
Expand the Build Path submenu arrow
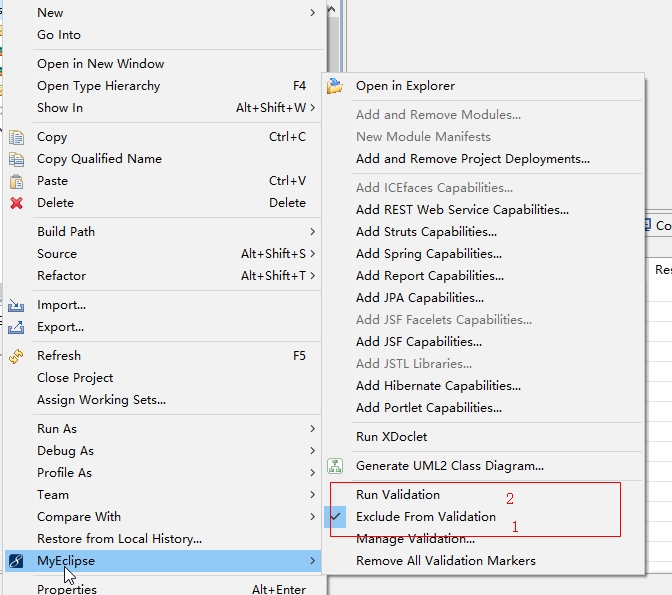click(x=312, y=232)
